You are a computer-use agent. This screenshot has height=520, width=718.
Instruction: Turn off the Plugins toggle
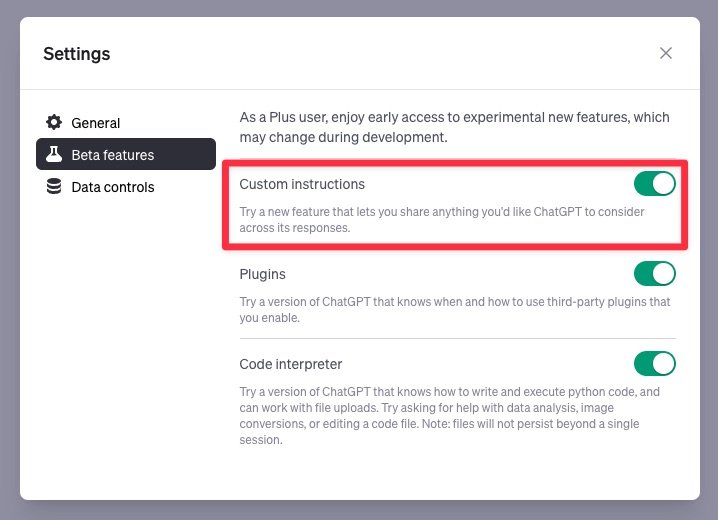pyautogui.click(x=654, y=273)
